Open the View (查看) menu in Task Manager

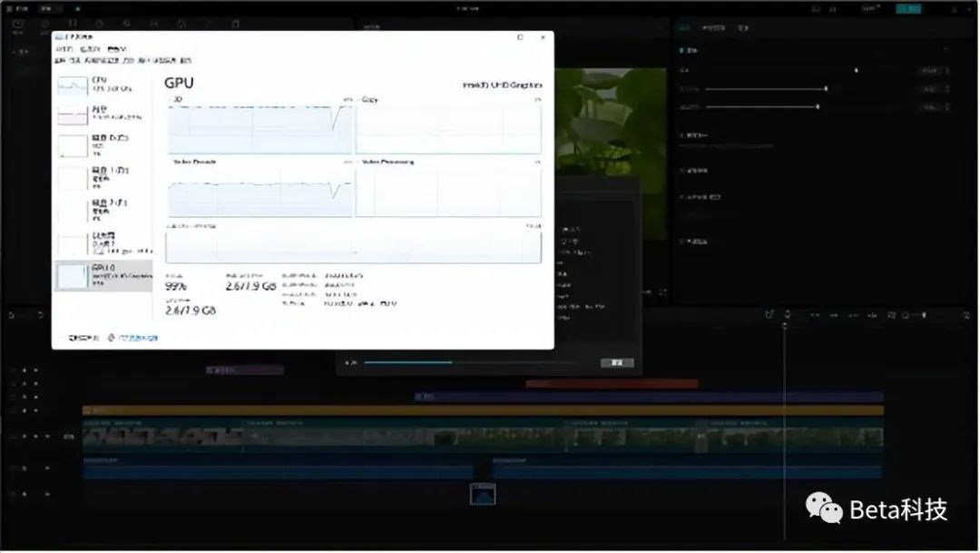point(117,49)
